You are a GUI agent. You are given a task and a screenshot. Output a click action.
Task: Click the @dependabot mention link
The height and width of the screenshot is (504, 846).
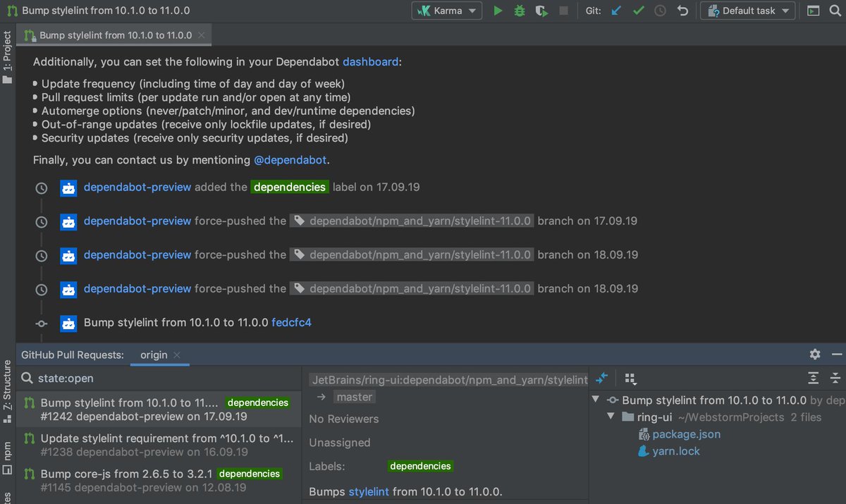290,160
